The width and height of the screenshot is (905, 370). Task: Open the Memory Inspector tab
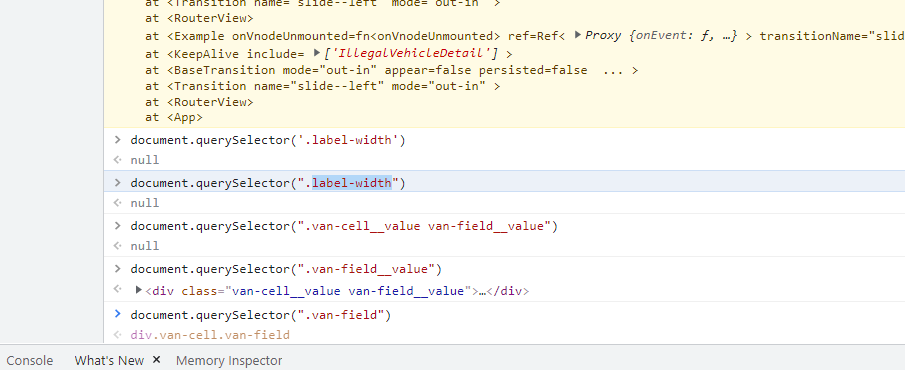tap(229, 361)
